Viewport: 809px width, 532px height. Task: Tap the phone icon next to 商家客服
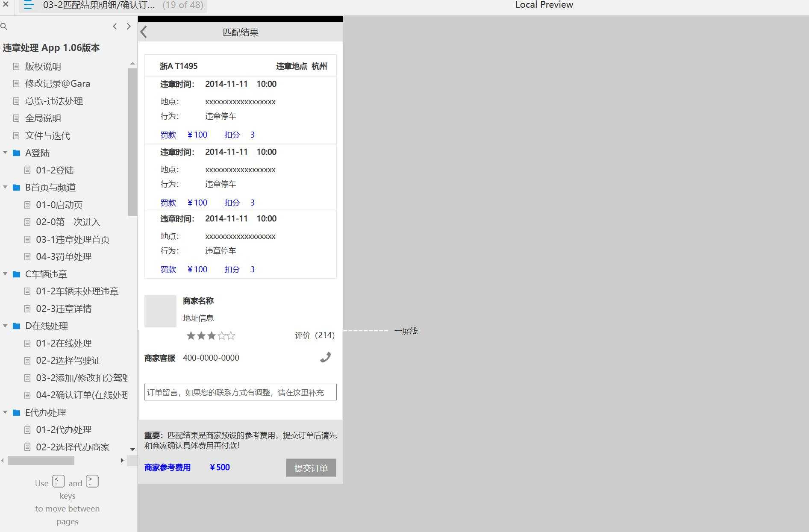coord(326,357)
